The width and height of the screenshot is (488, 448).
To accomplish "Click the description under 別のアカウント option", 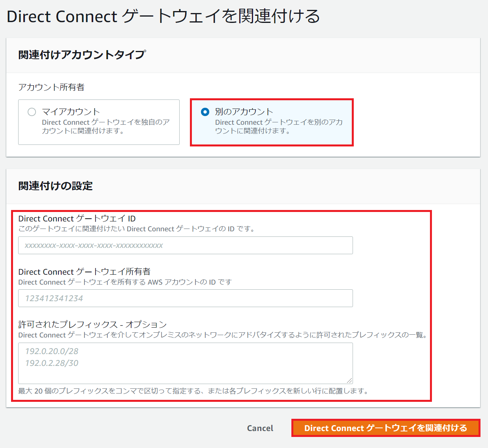I will pos(279,127).
